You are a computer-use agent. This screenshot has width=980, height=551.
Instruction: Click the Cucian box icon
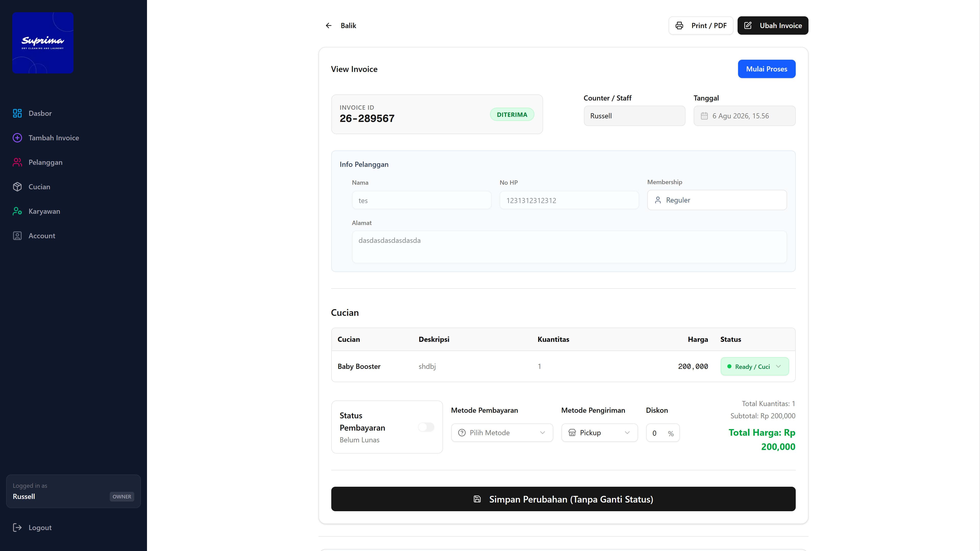(17, 187)
